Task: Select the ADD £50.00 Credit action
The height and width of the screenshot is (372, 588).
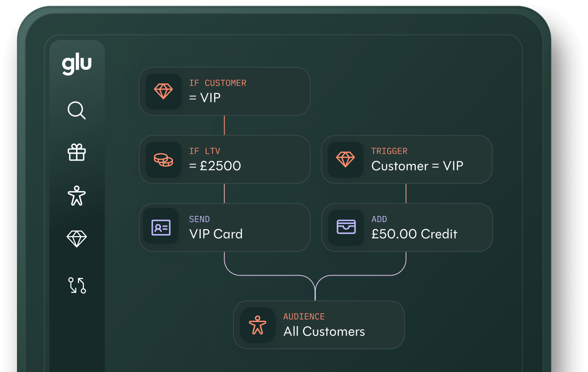Action: pos(407,228)
